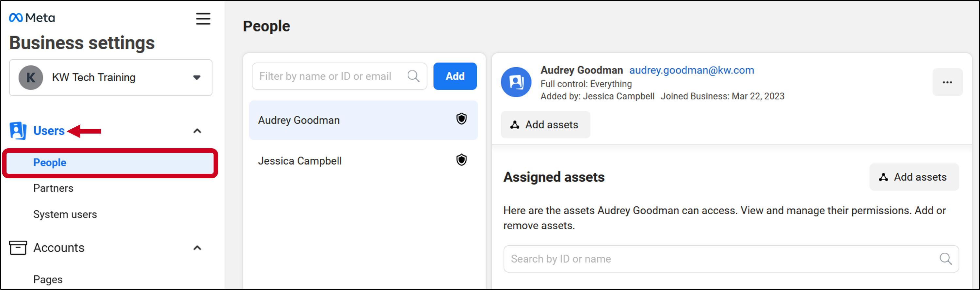Screen dimensions: 980x290
Task: Click Add assets button under Audrey's profile
Action: point(546,125)
